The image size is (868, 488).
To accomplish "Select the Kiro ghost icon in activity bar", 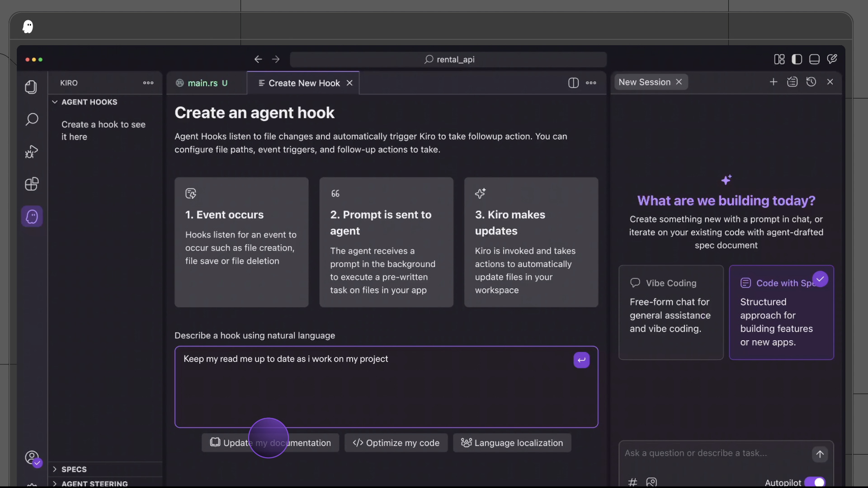I will (x=32, y=216).
